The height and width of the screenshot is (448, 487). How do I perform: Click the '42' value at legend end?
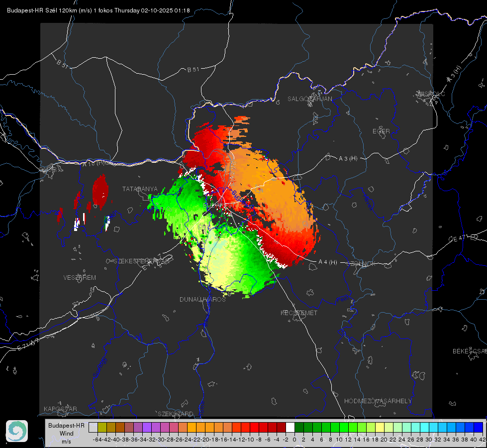click(x=482, y=440)
